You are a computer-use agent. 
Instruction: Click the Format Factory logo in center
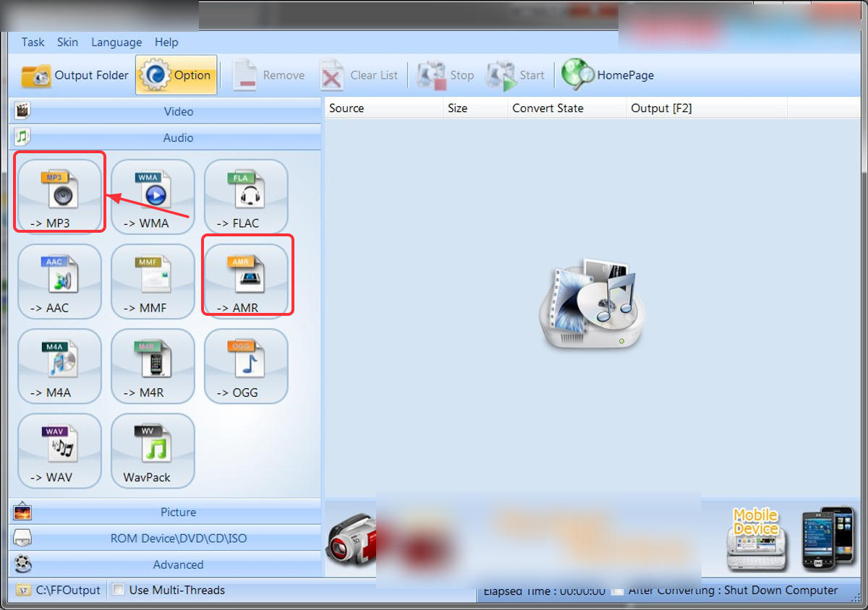[591, 304]
